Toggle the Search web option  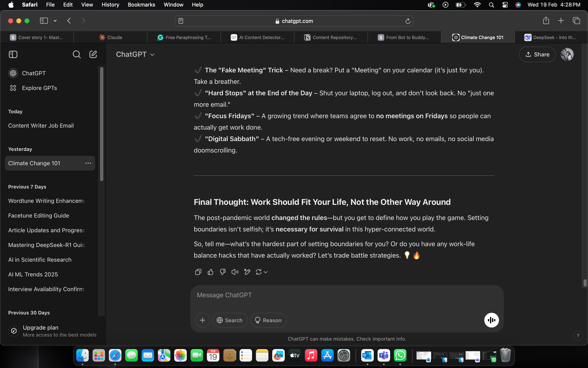(230, 320)
